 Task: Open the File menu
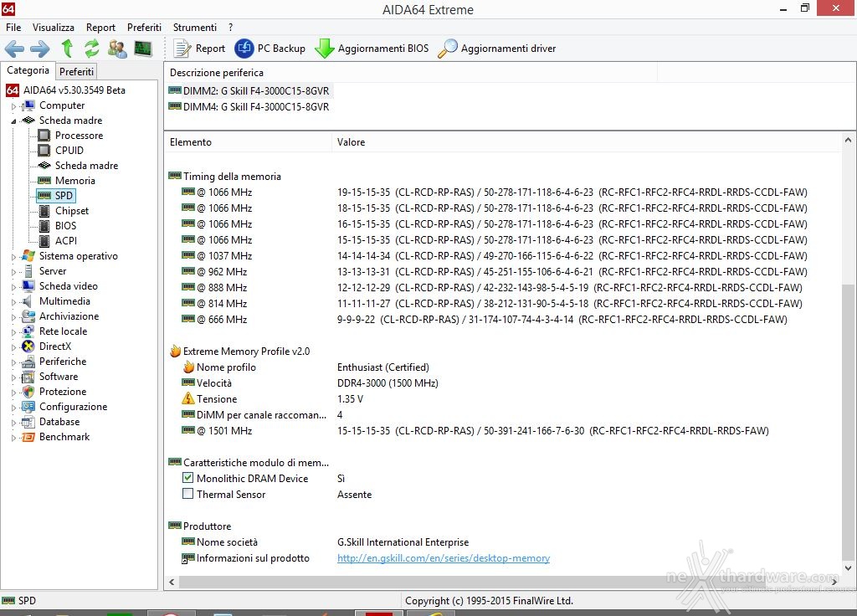coord(13,28)
